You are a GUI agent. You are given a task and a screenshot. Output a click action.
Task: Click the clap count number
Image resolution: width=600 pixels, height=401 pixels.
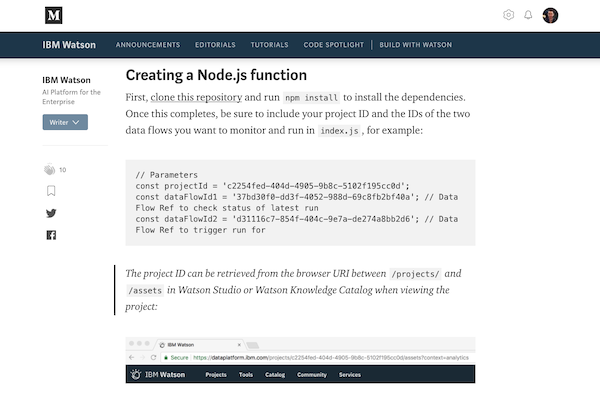(63, 170)
